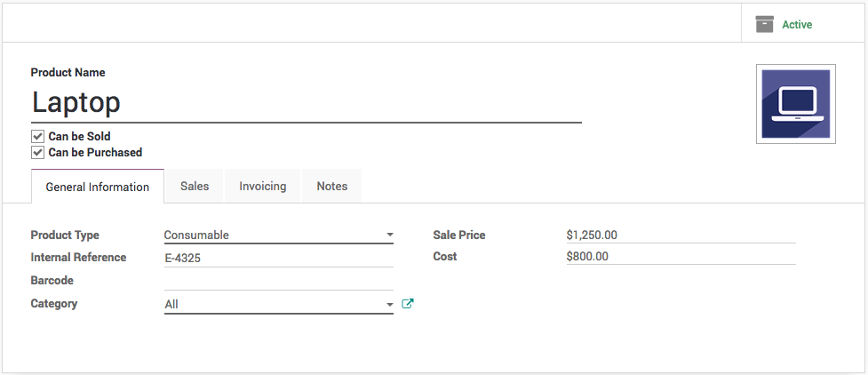868x375 pixels.
Task: Expand the Category dropdown arrow
Action: 389,305
